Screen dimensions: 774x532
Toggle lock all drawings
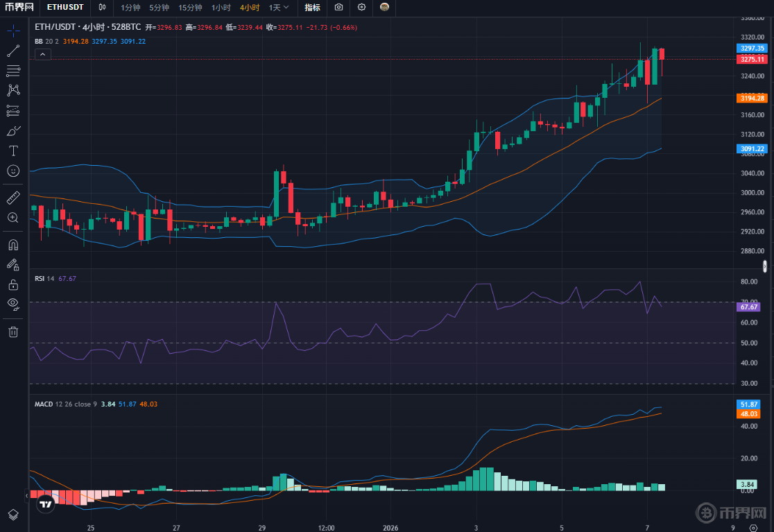[x=13, y=284]
